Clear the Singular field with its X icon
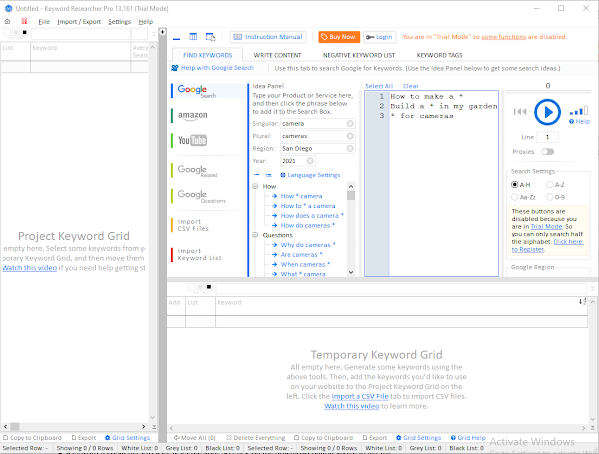The image size is (599, 454). (350, 123)
